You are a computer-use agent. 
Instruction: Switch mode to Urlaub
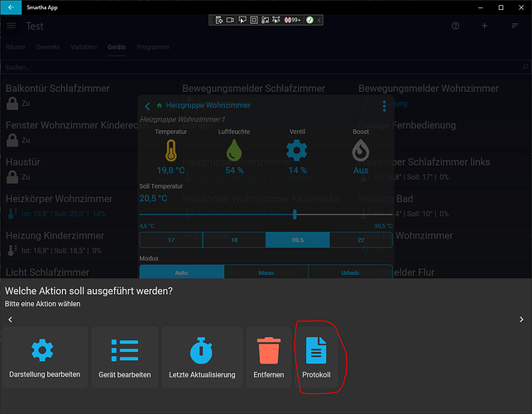(x=350, y=272)
